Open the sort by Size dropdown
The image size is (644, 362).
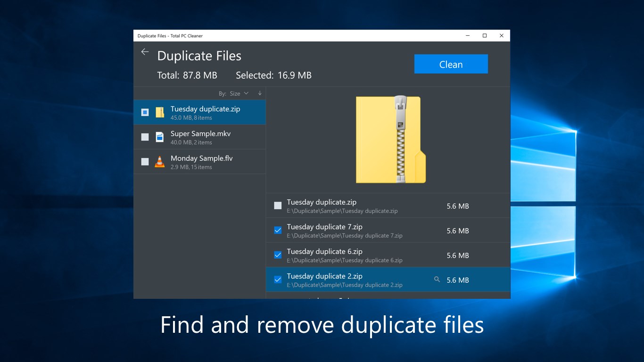[239, 93]
